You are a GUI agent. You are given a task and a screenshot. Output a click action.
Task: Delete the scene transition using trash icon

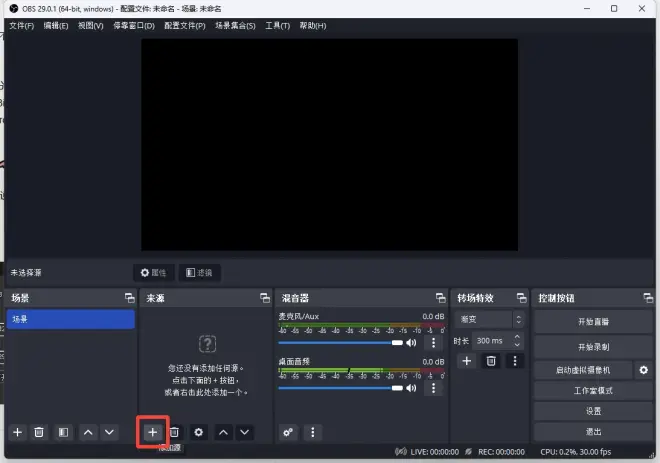(x=491, y=360)
